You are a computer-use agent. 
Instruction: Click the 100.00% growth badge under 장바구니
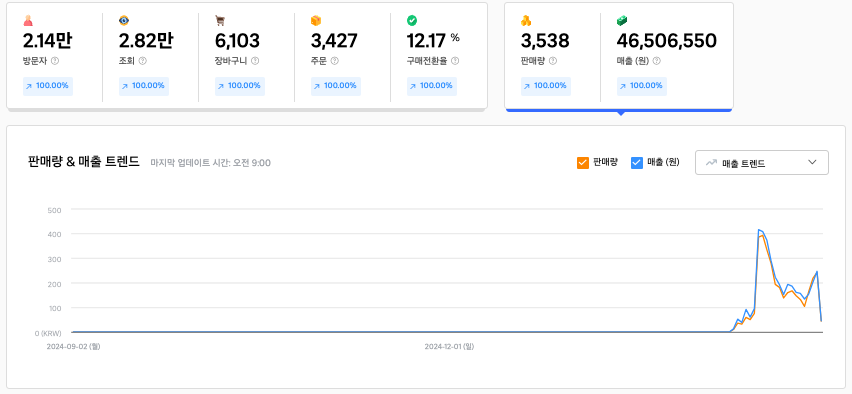[240, 86]
